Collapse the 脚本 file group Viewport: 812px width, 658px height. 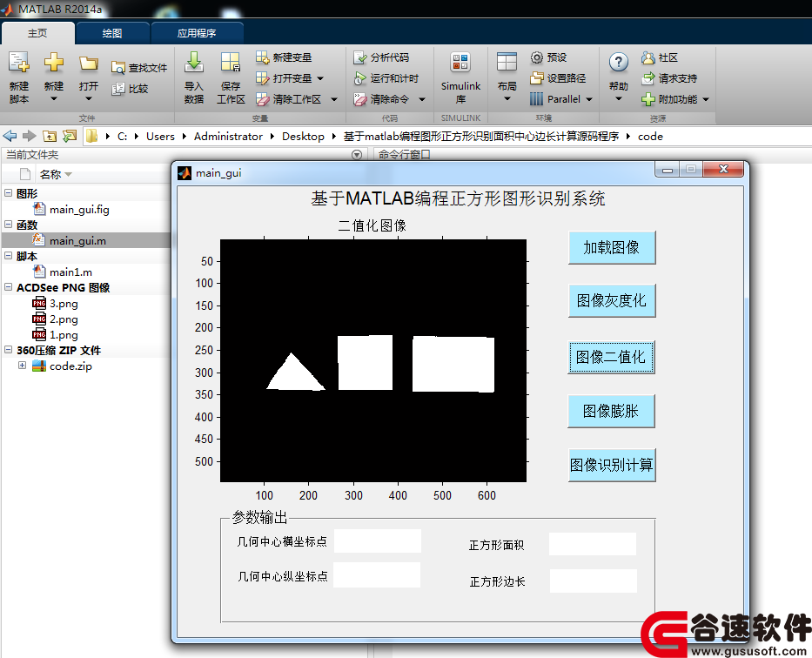point(9,256)
